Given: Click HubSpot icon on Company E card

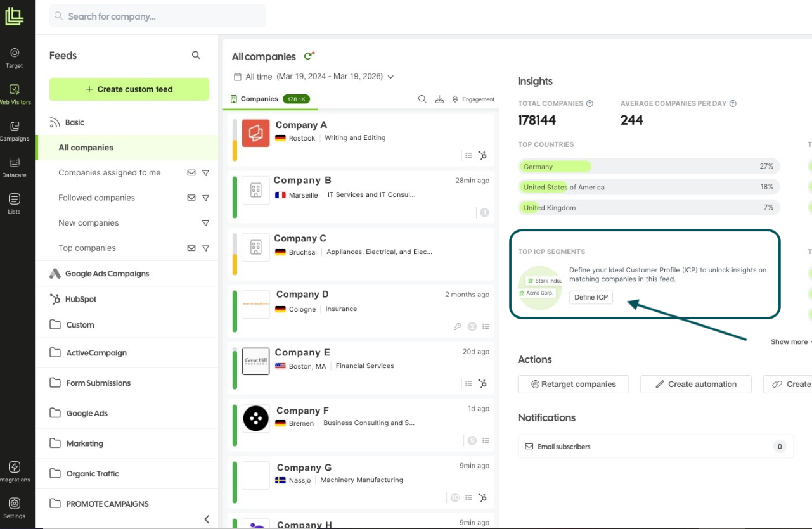Looking at the screenshot, I should tap(482, 383).
